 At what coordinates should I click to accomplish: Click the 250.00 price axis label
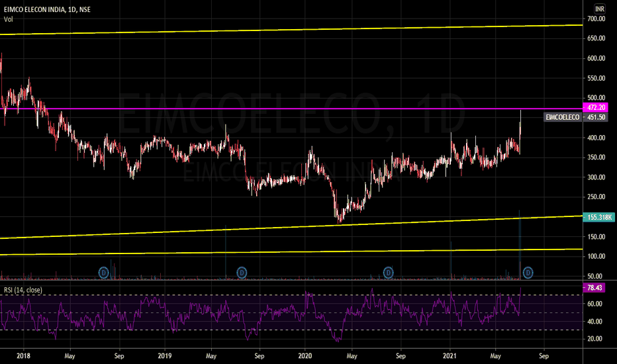pos(596,197)
